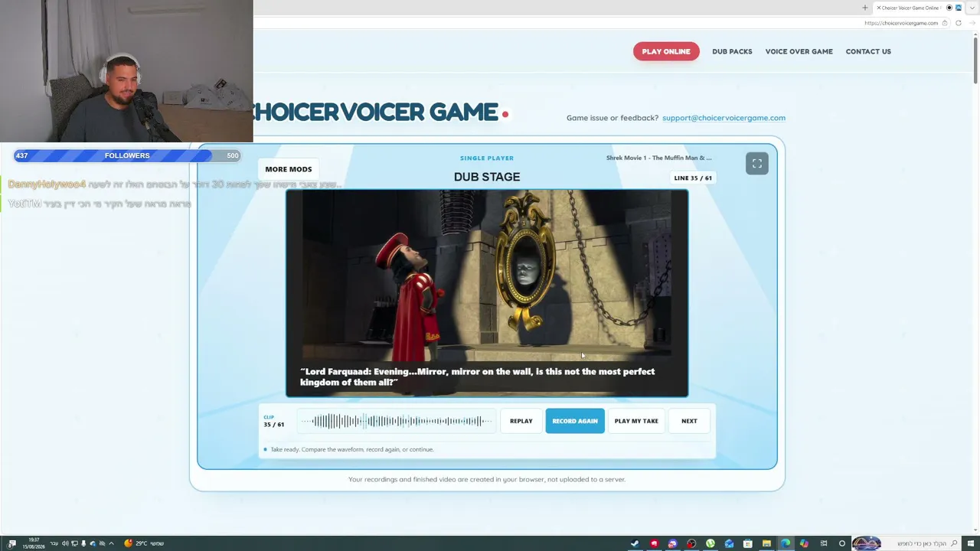980x551 pixels.
Task: Replay the original clip
Action: (521, 421)
